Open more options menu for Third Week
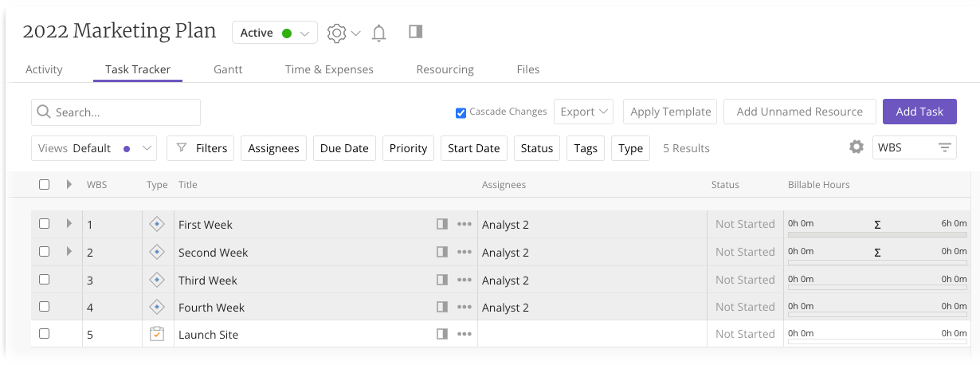Screen dimensions: 980x365 tap(465, 280)
